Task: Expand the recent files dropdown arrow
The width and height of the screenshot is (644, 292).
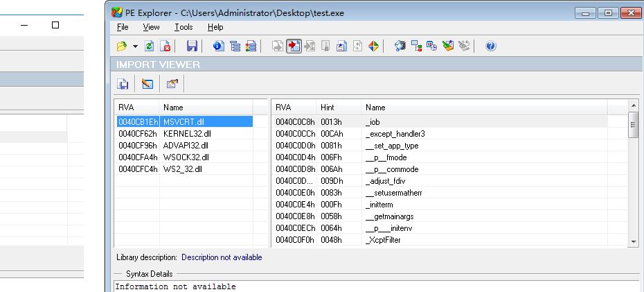Action: tap(135, 46)
